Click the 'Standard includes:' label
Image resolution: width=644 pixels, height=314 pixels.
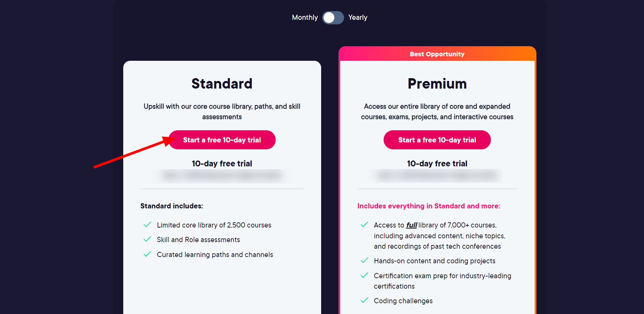tap(172, 206)
